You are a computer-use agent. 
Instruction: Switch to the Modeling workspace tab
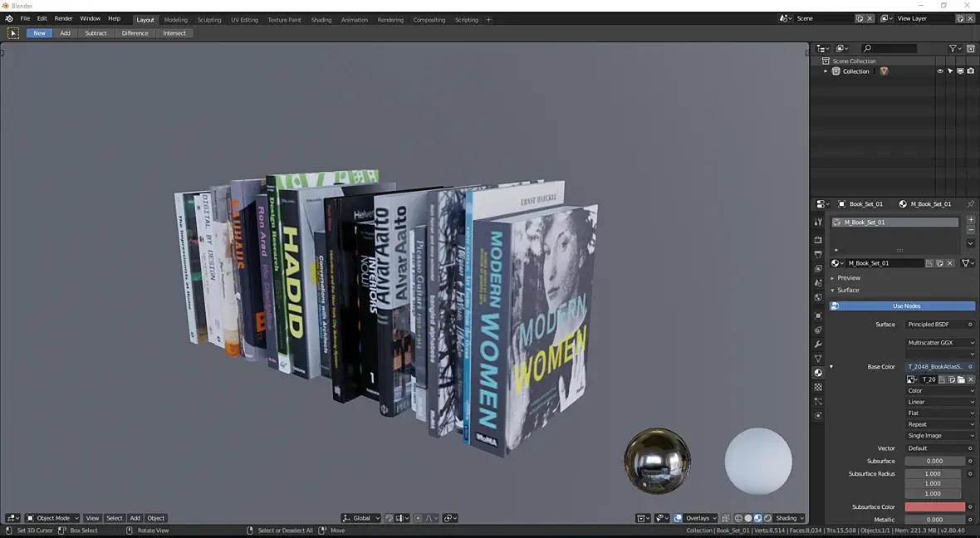tap(175, 20)
